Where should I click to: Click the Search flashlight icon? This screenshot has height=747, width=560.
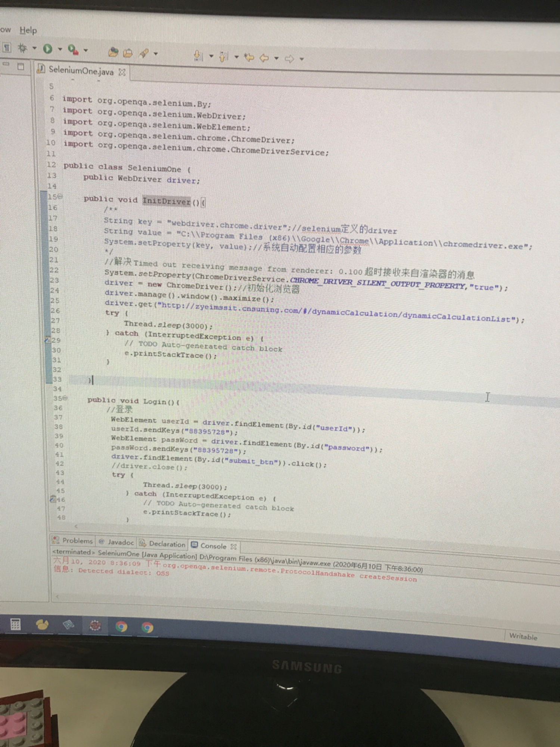[144, 53]
